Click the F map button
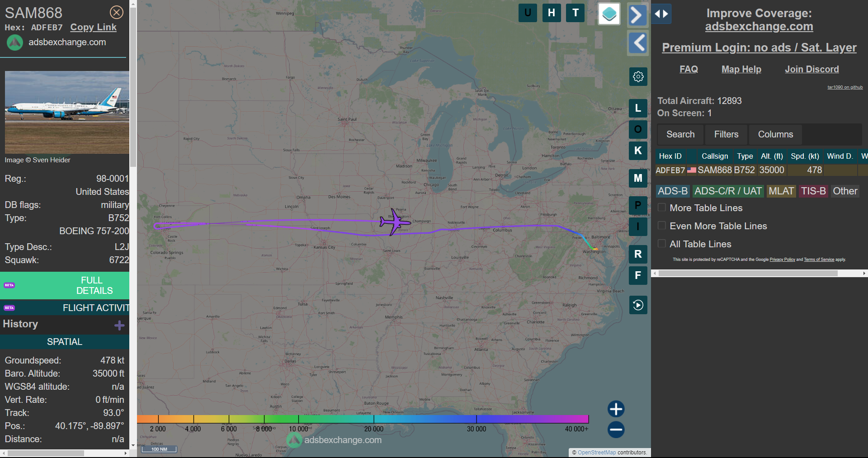This screenshot has height=458, width=868. (638, 275)
